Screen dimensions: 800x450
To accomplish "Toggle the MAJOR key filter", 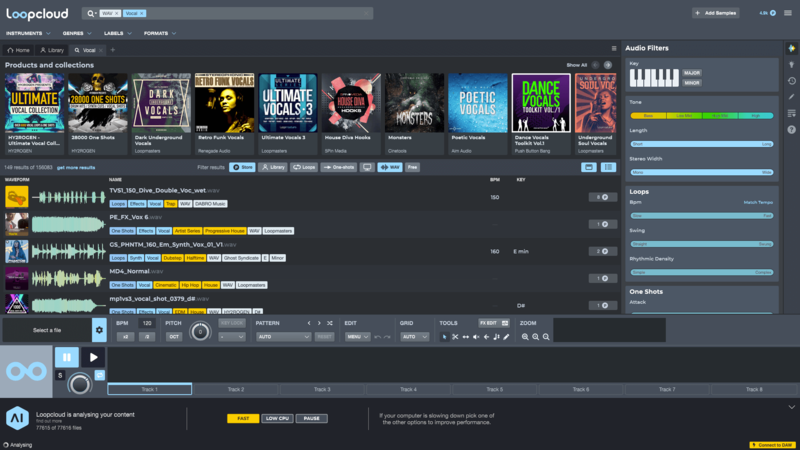I will [x=692, y=73].
